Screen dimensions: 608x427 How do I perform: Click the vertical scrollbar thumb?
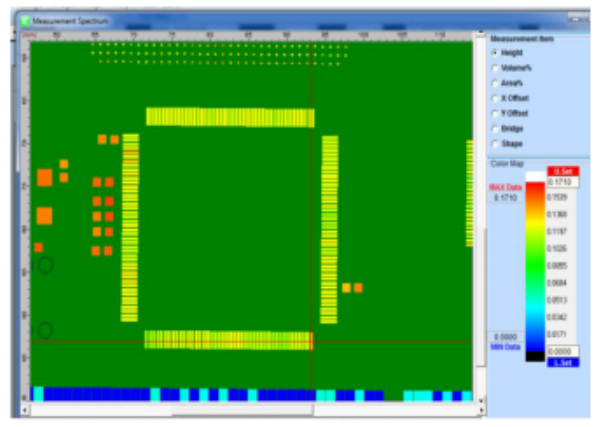click(481, 297)
